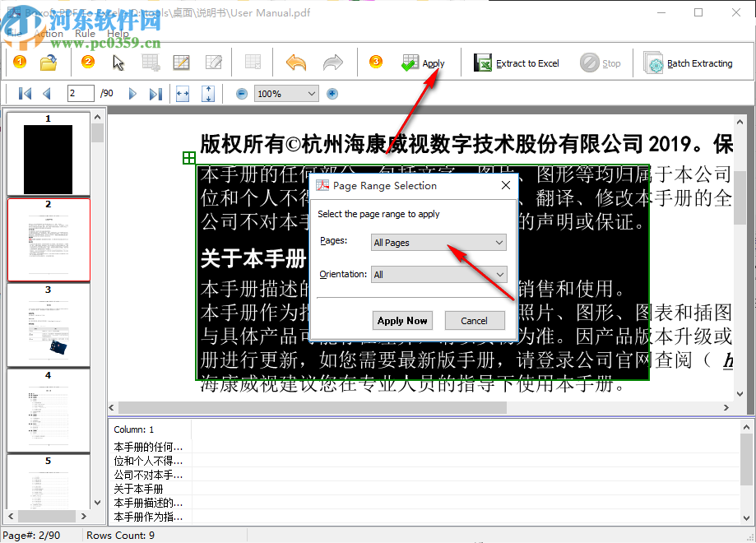The image size is (756, 543).
Task: Open a PDF file
Action: (x=47, y=62)
